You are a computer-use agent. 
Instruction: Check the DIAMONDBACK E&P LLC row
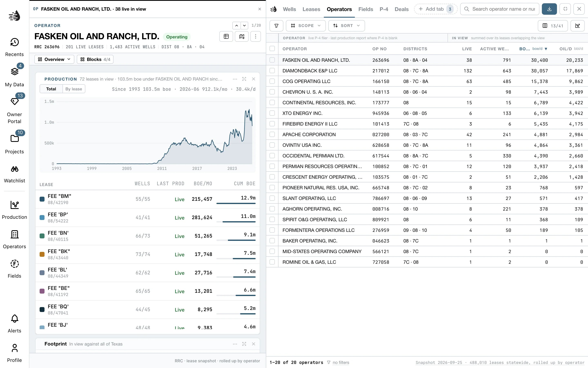pyautogui.click(x=272, y=71)
